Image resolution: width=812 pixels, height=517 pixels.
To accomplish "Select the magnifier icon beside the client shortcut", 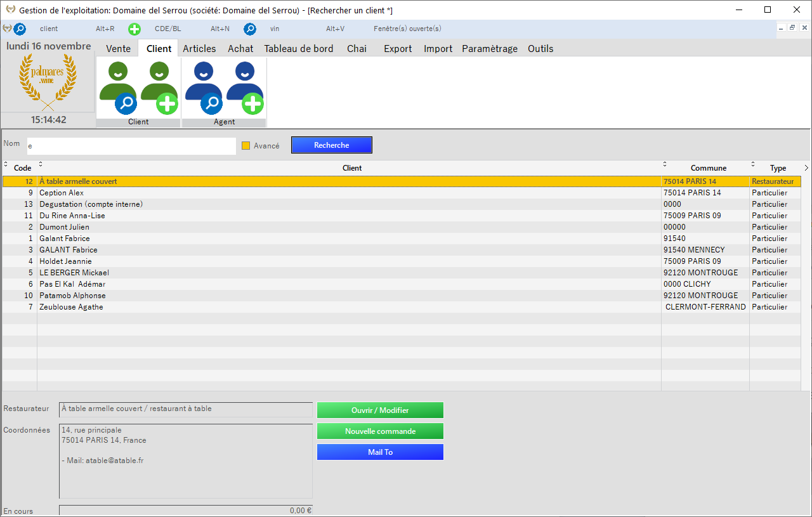I will point(20,29).
